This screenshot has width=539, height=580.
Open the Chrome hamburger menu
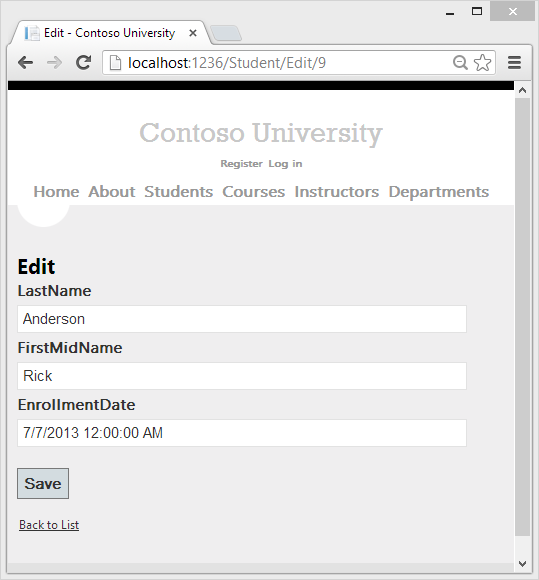(514, 63)
